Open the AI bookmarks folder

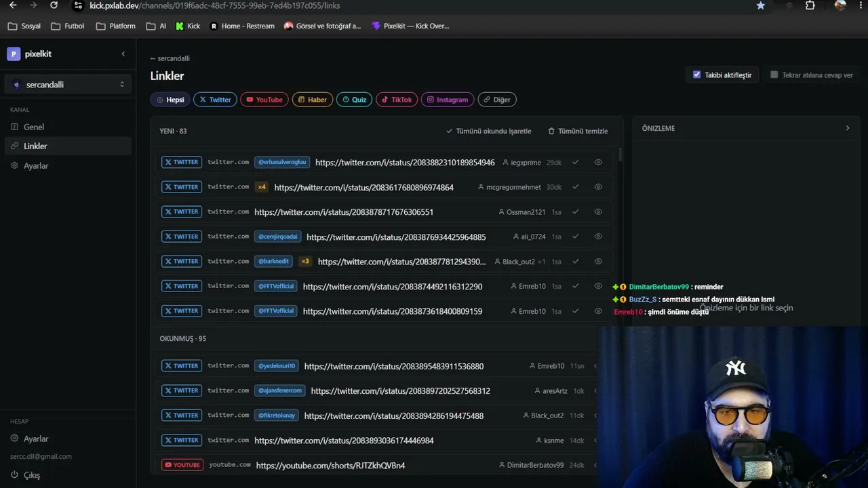click(156, 26)
